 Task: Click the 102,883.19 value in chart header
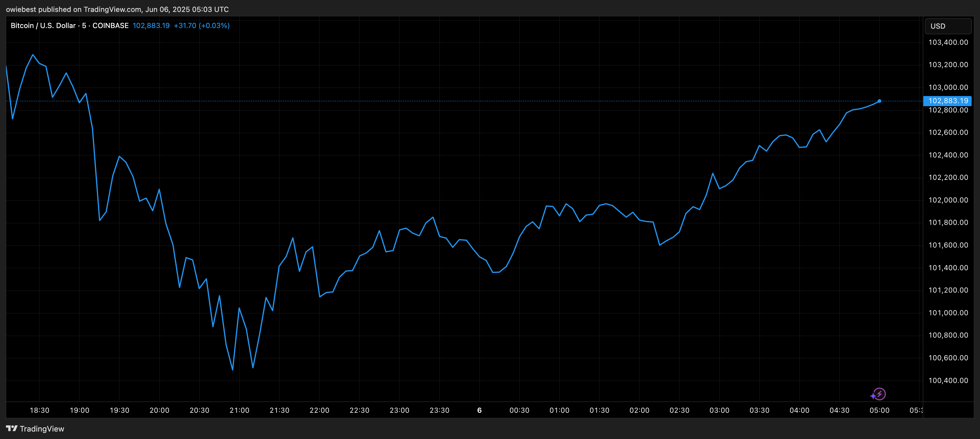pyautogui.click(x=151, y=25)
